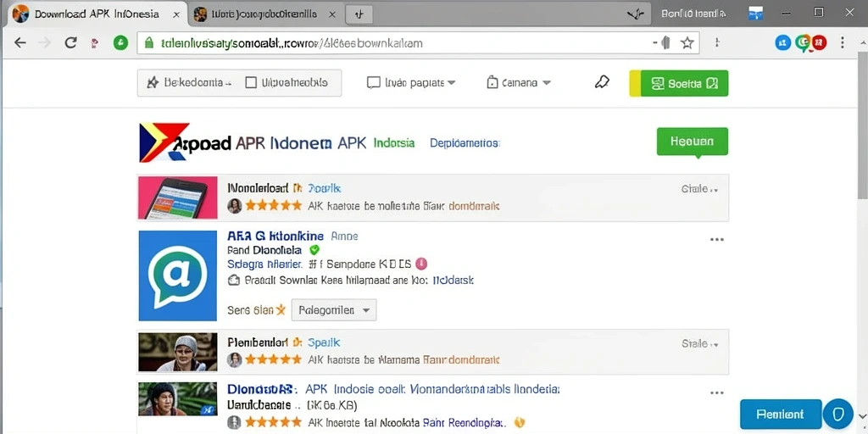Switch to the second browser tab

click(x=264, y=15)
